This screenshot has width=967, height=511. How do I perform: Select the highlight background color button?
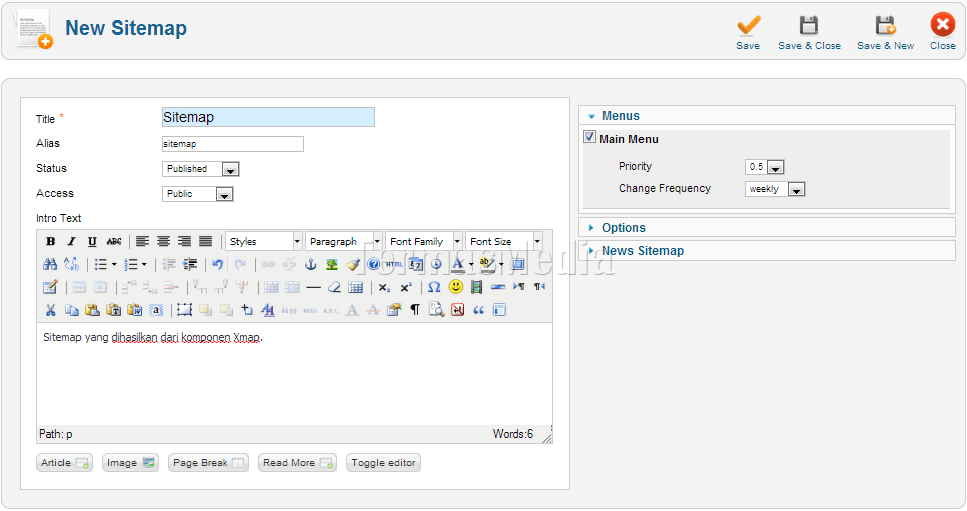(x=487, y=264)
